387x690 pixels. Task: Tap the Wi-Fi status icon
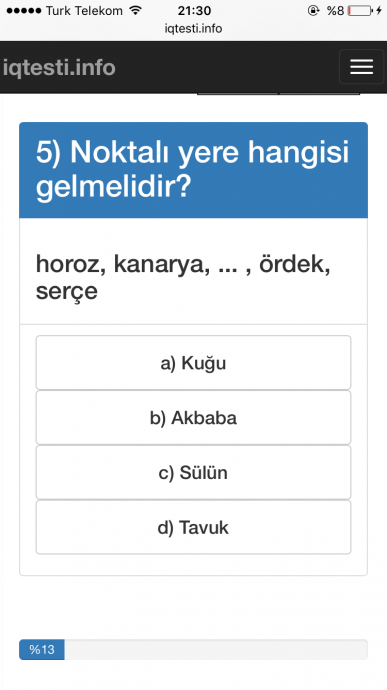point(136,10)
